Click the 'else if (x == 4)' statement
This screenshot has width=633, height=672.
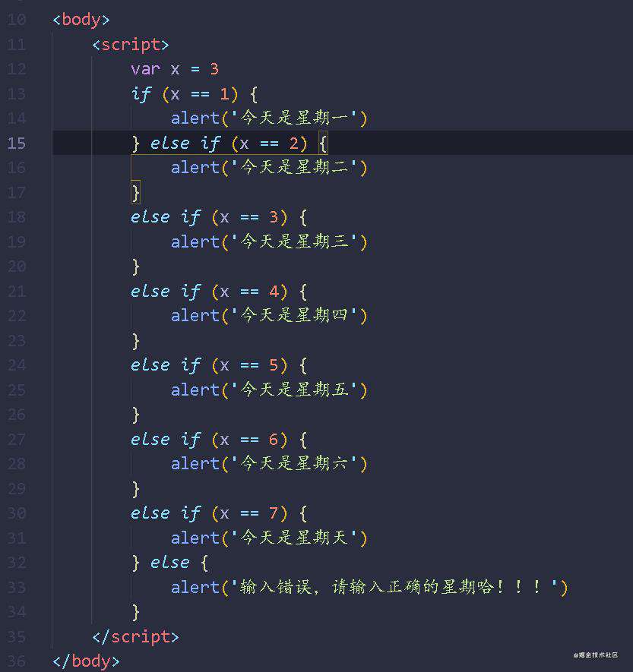(x=219, y=292)
